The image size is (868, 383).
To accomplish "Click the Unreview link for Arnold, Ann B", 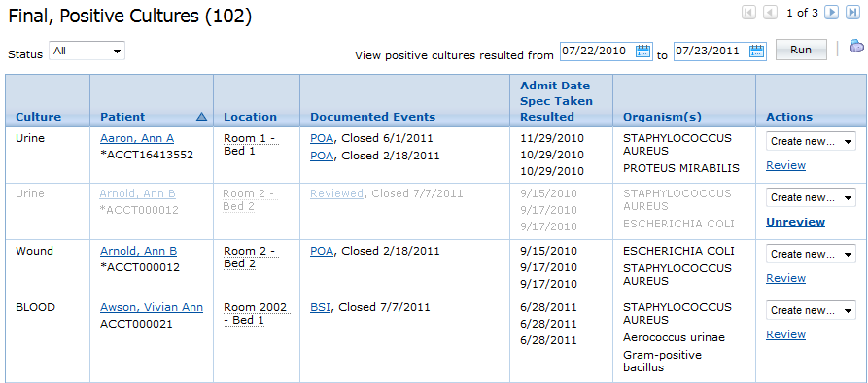I will 795,222.
